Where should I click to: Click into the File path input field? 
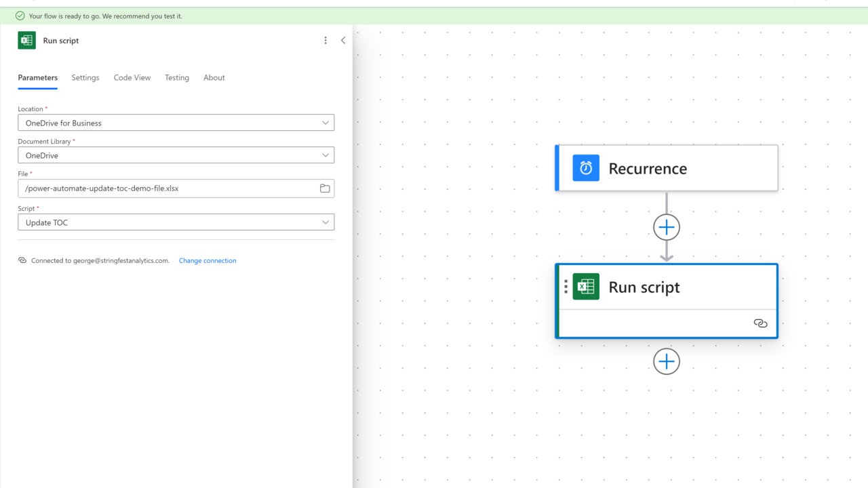pos(170,188)
